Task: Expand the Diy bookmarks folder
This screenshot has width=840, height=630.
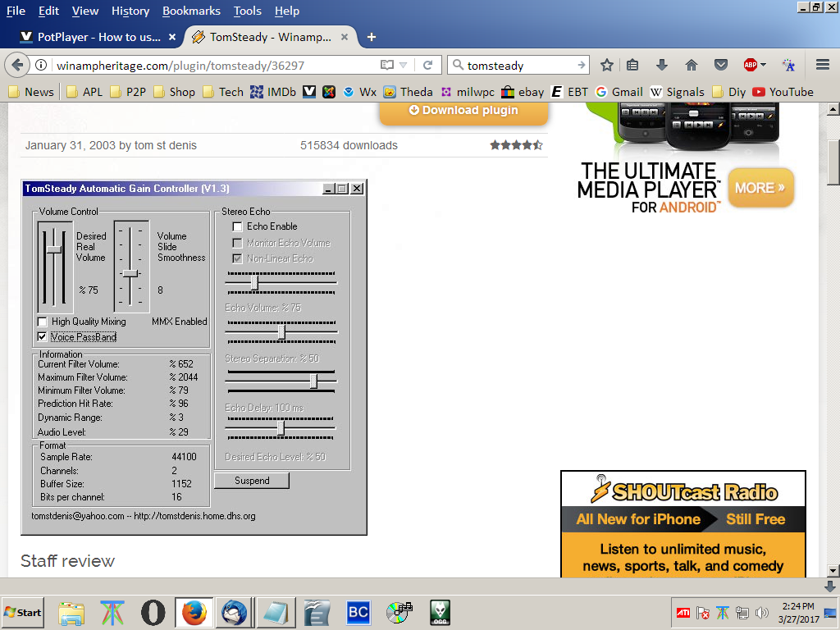Action: [x=728, y=92]
